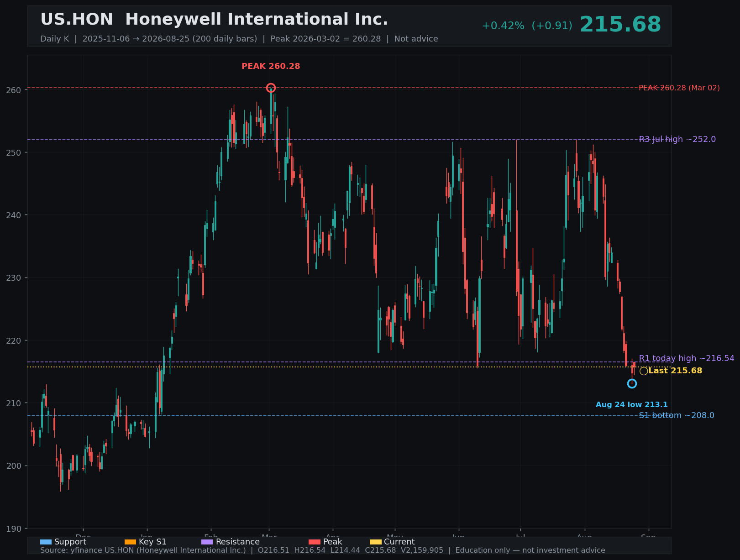
Task: Click the 'Key S1' legend label
Action: point(152,542)
